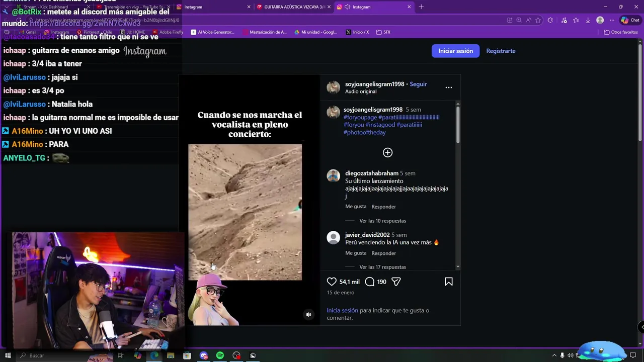Click Me gusta under javier_david2002's comment

(356, 253)
